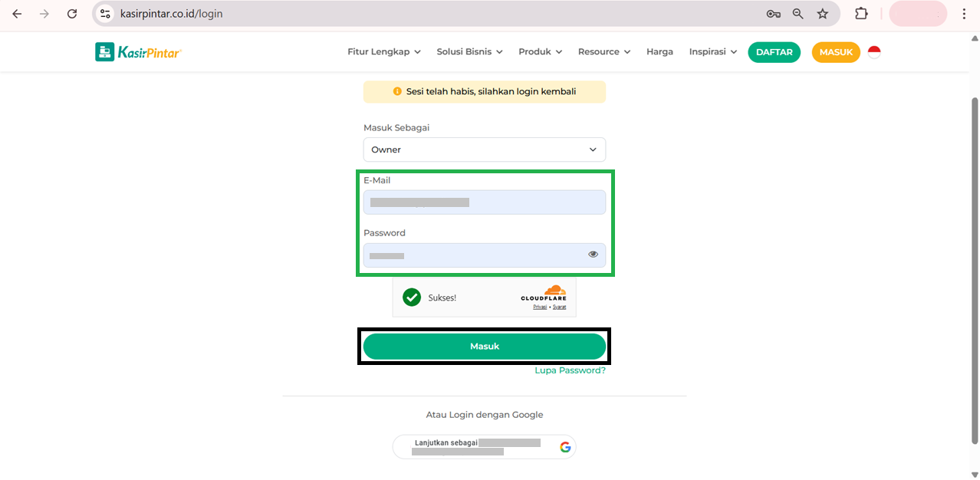Reload the page with the refresh icon
This screenshot has height=480, width=980.
(x=72, y=14)
